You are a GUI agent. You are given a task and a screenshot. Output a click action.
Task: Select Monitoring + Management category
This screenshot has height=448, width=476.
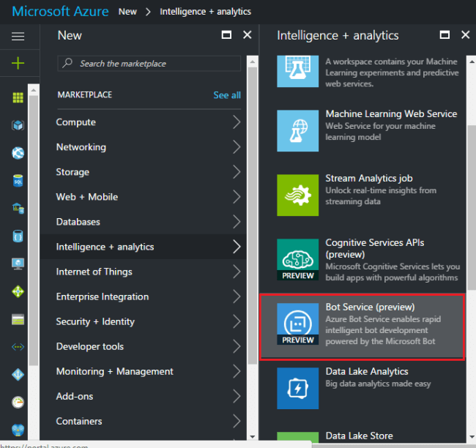(x=144, y=371)
